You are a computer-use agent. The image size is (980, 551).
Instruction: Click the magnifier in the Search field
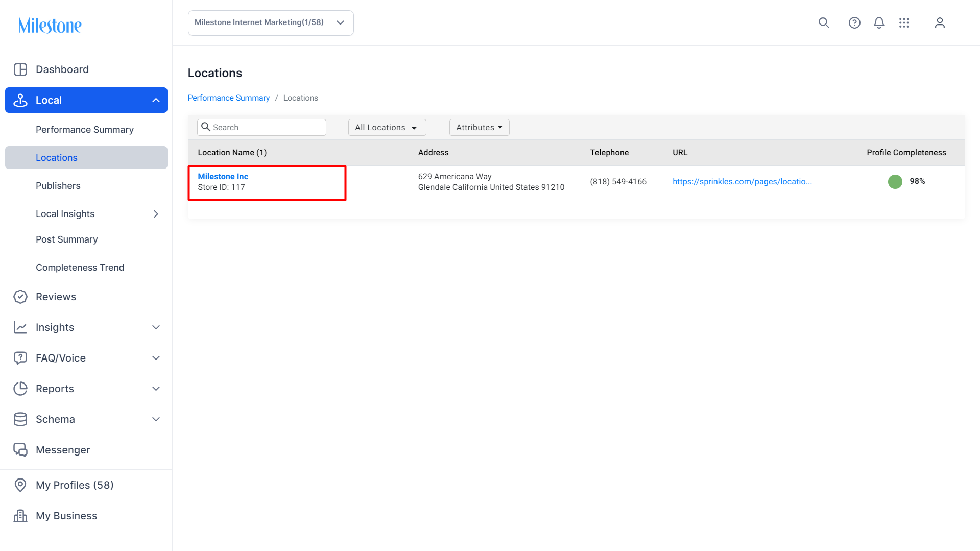tap(206, 127)
